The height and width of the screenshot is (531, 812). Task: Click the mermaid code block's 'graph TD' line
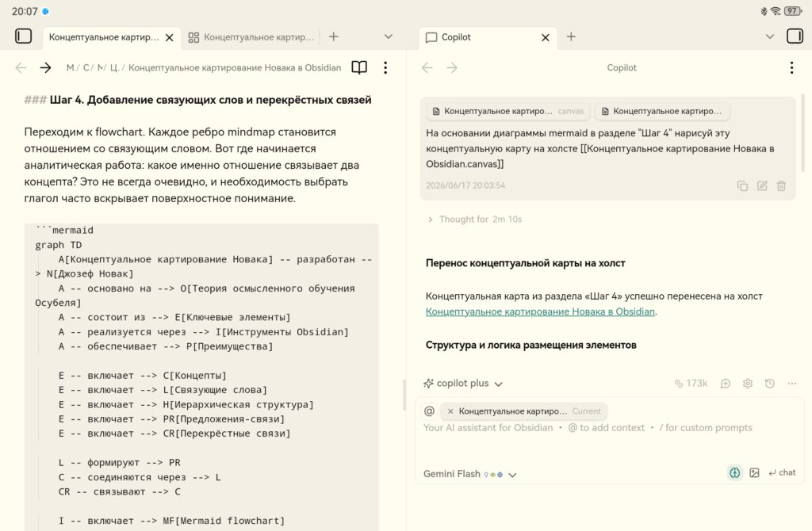coord(59,245)
